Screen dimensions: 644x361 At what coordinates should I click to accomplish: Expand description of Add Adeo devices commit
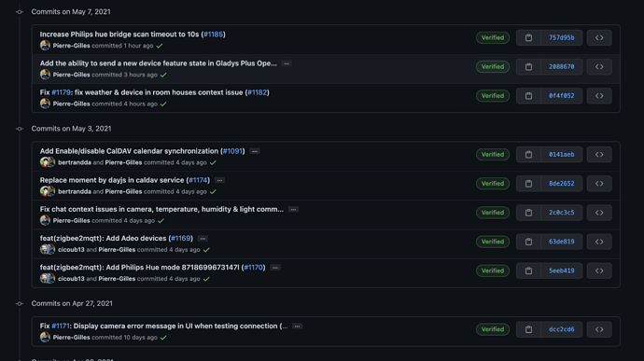click(x=203, y=239)
